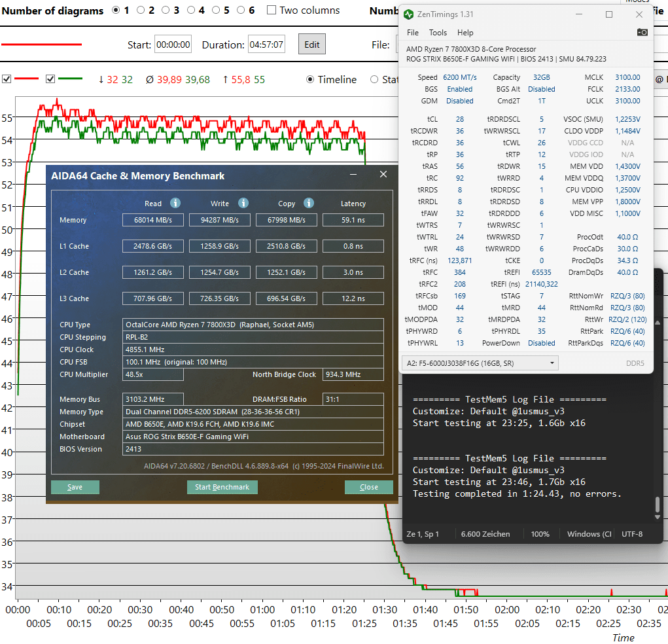
Task: Click the ZenTimings screenshot camera icon
Action: [x=642, y=32]
